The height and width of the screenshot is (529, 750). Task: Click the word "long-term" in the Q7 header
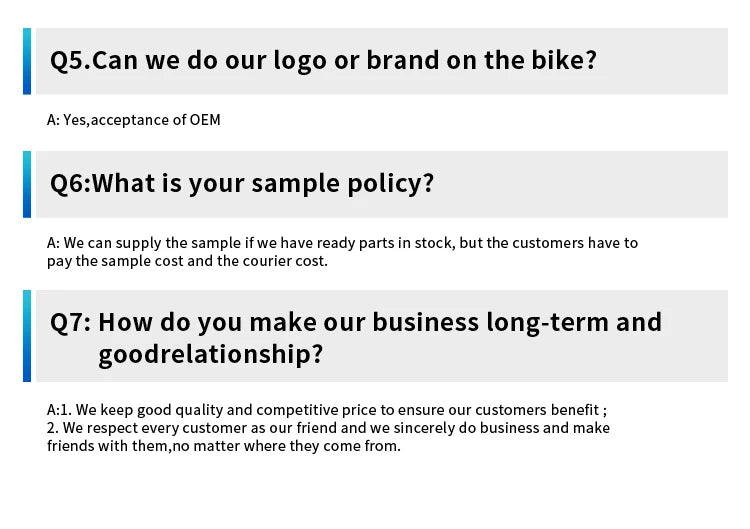tap(541, 323)
